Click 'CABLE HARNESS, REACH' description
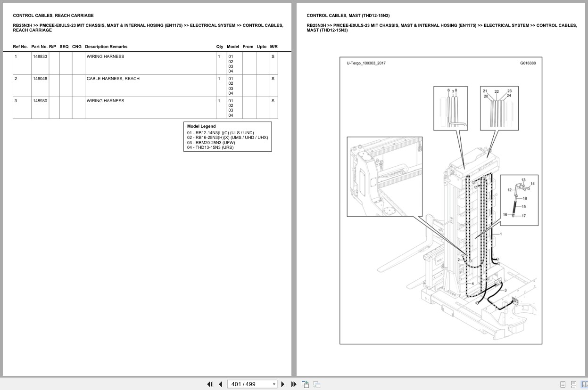The image size is (588, 390). point(113,79)
